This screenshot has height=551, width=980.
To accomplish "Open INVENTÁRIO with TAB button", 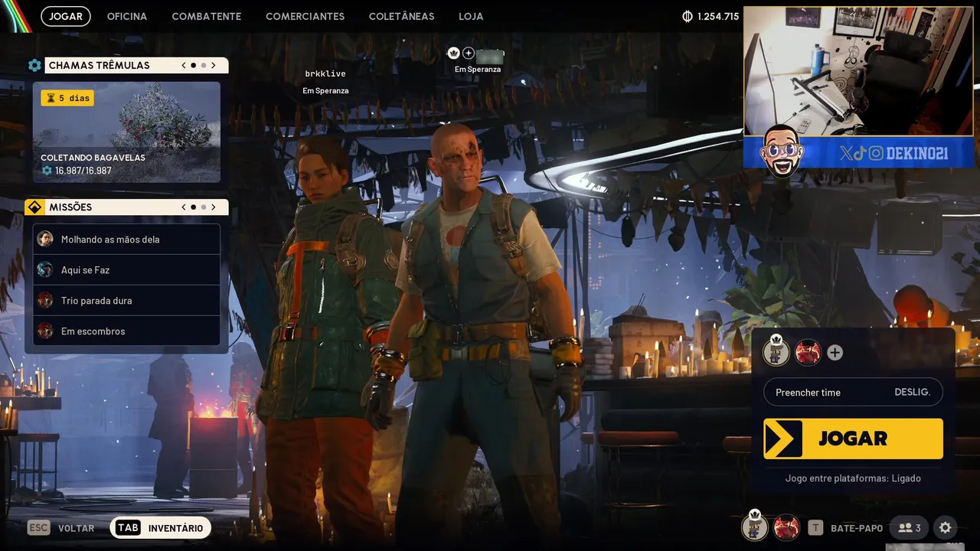I will pos(160,528).
